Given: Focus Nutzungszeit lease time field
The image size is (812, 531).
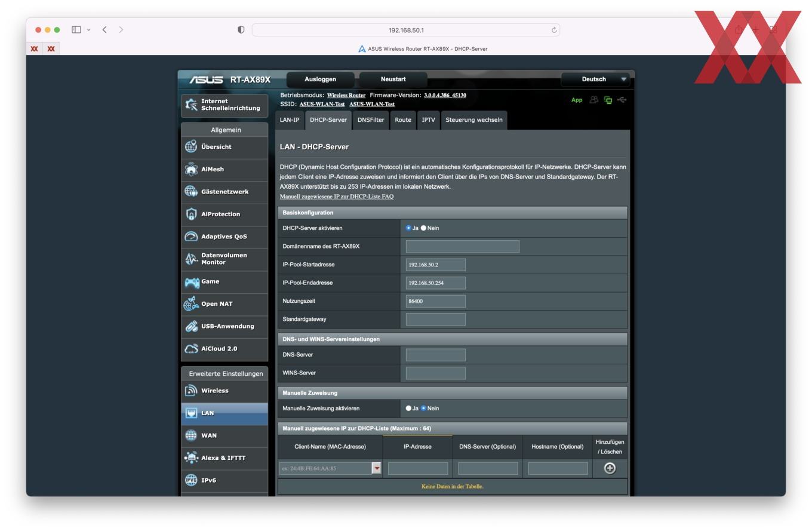Looking at the screenshot, I should (436, 301).
